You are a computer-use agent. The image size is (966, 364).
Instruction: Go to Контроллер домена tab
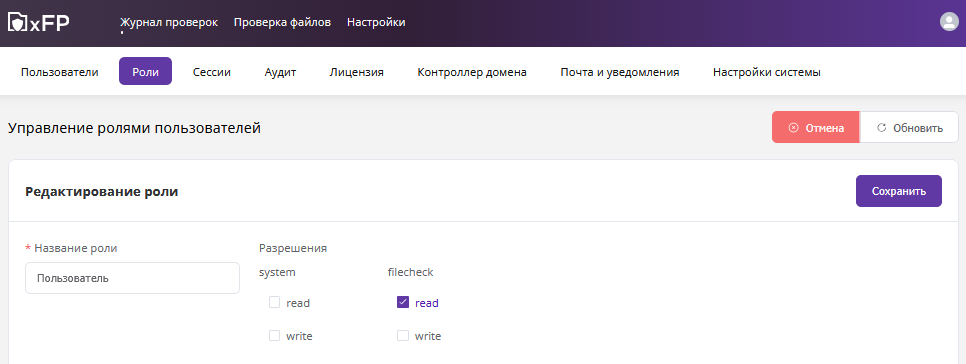[472, 72]
